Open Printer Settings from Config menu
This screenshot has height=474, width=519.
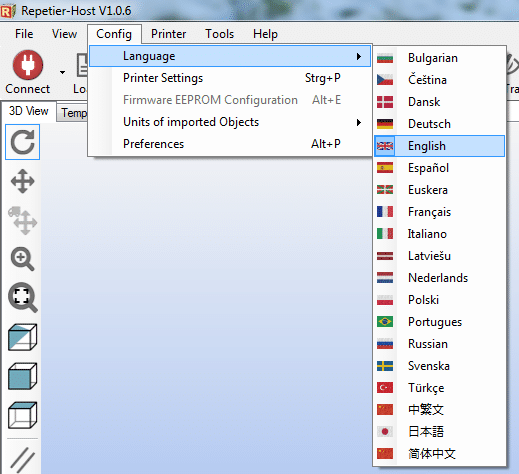click(x=230, y=78)
